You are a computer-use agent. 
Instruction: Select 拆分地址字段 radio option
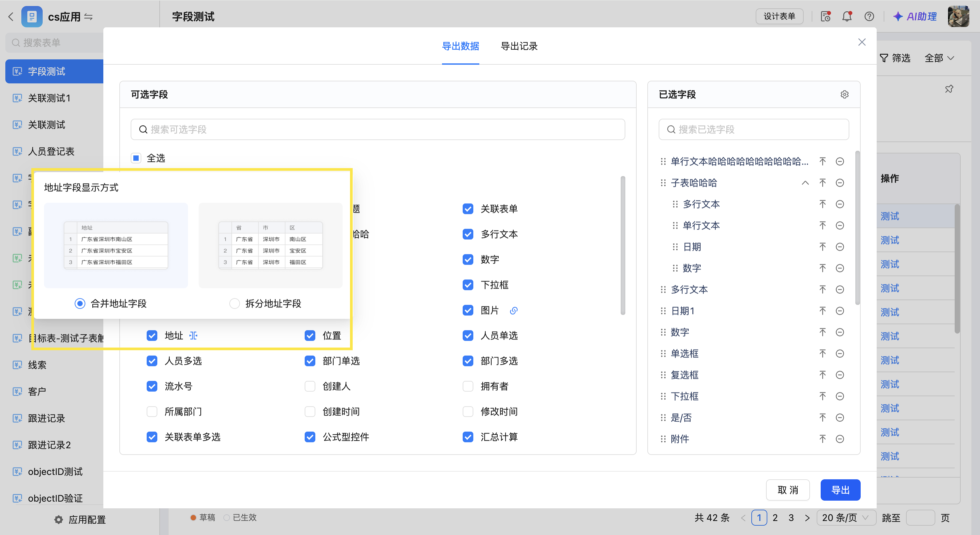[x=235, y=304]
